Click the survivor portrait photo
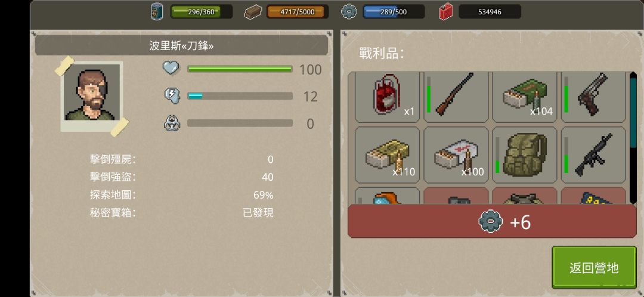 (x=92, y=97)
